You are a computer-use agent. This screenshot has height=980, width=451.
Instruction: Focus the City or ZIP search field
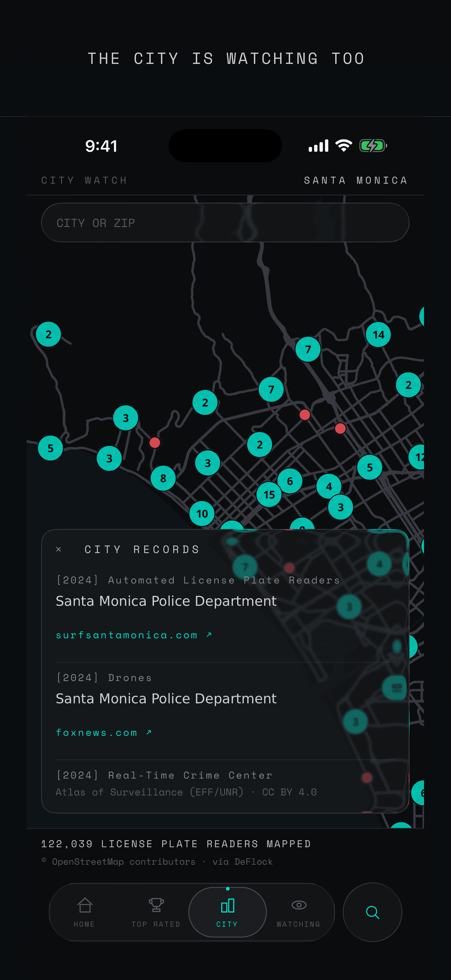pos(225,222)
